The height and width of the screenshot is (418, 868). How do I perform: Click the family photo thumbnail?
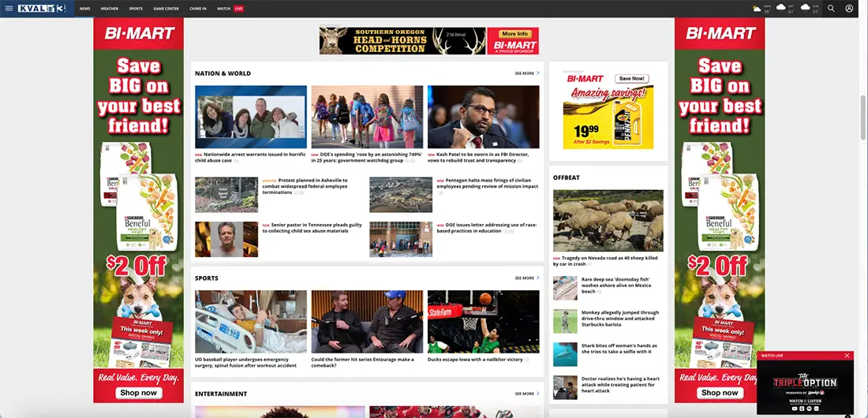tap(251, 117)
